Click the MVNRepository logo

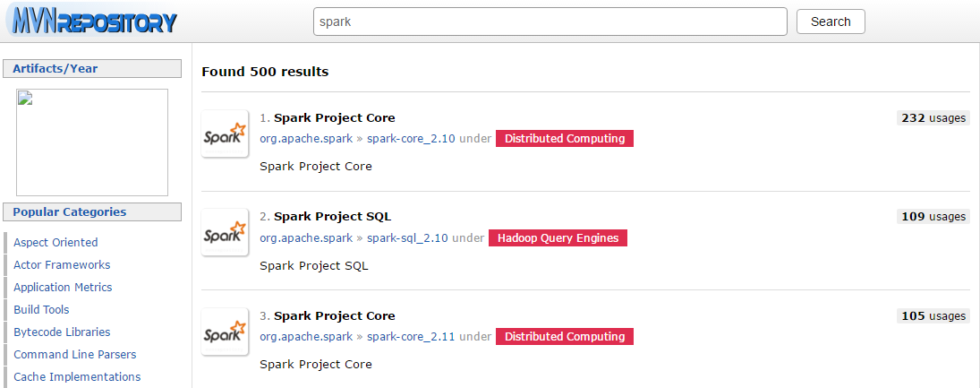point(92,22)
